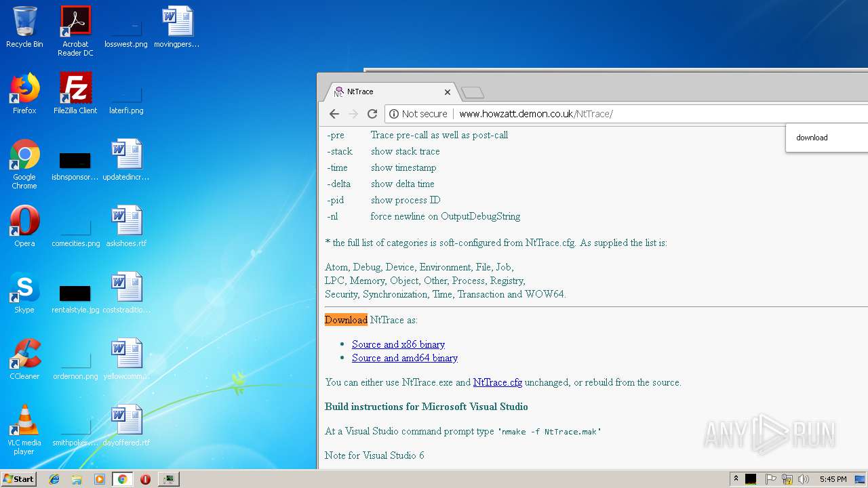Image resolution: width=868 pixels, height=488 pixels.
Task: Click highlighted Download word
Action: coord(346,320)
